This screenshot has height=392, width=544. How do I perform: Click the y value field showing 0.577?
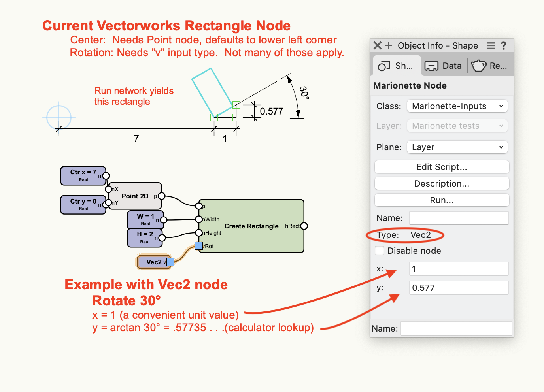pyautogui.click(x=459, y=288)
